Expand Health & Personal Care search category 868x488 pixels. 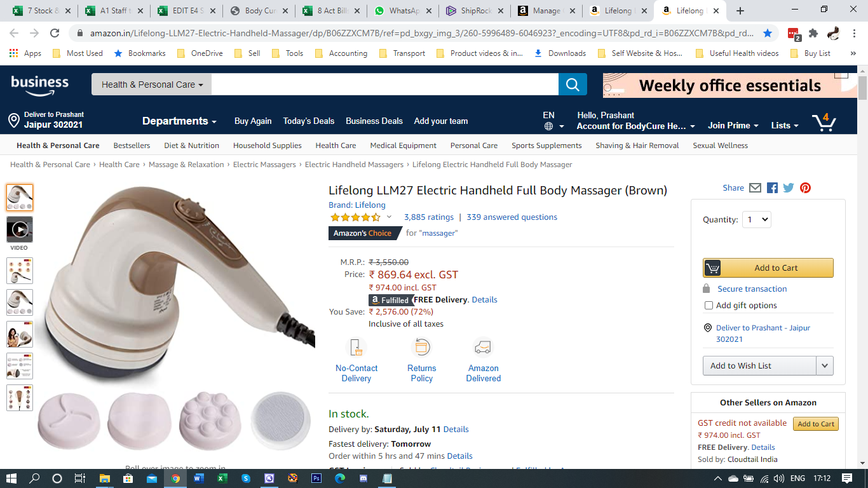point(151,85)
